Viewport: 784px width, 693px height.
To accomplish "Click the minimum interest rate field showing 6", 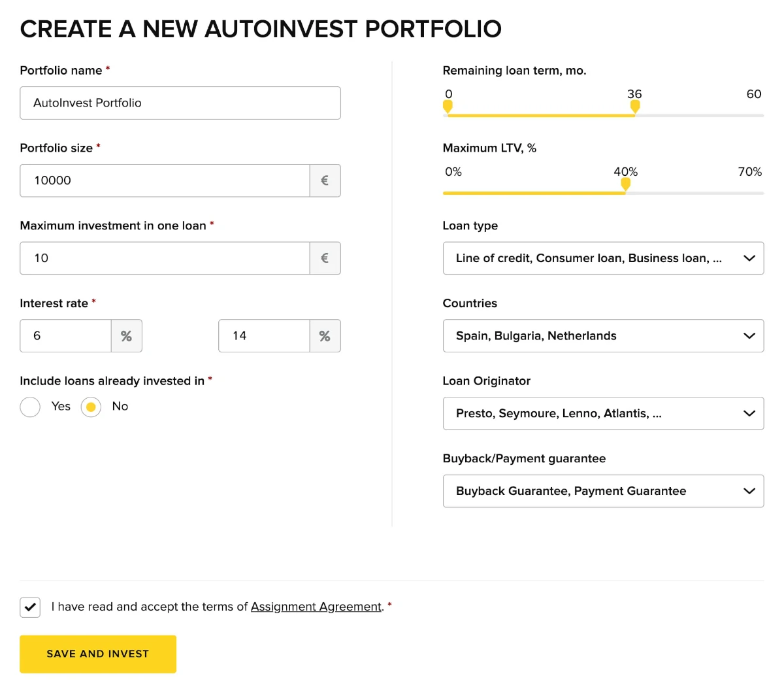I will coord(65,336).
